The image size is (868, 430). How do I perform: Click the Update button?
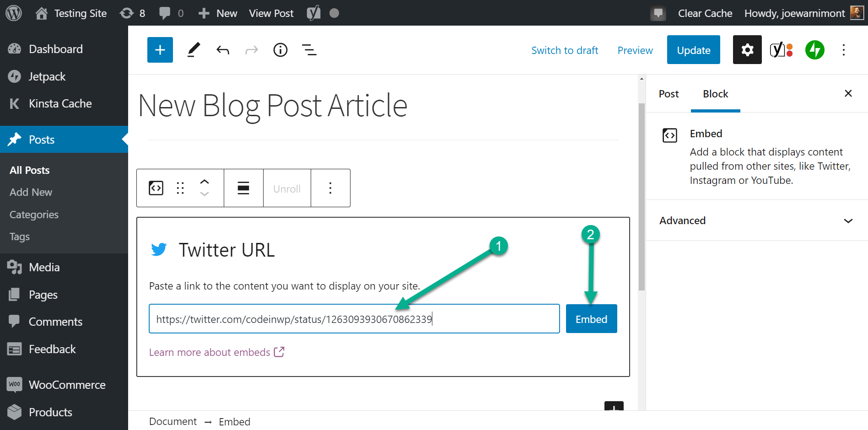[693, 50]
